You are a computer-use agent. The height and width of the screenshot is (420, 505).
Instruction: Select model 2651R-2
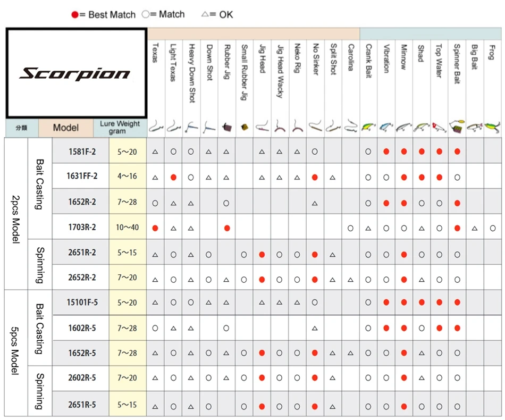click(82, 252)
